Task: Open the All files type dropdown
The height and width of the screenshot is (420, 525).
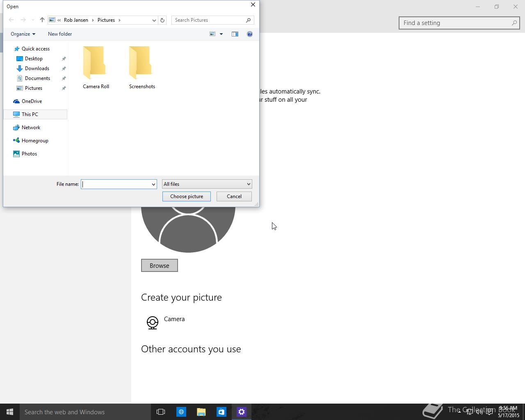Action: pos(207,184)
